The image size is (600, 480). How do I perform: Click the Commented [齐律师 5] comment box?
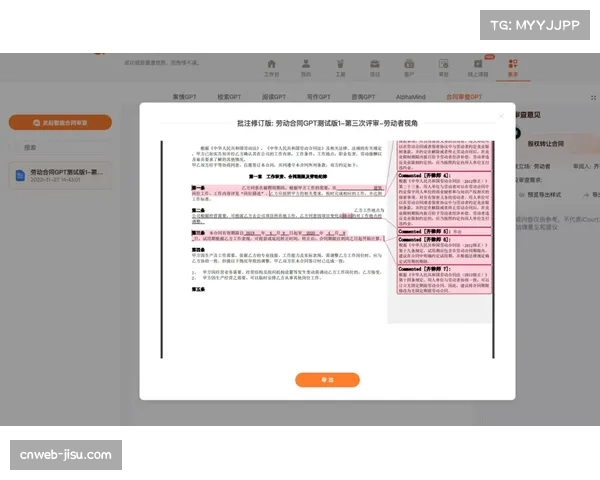click(444, 232)
